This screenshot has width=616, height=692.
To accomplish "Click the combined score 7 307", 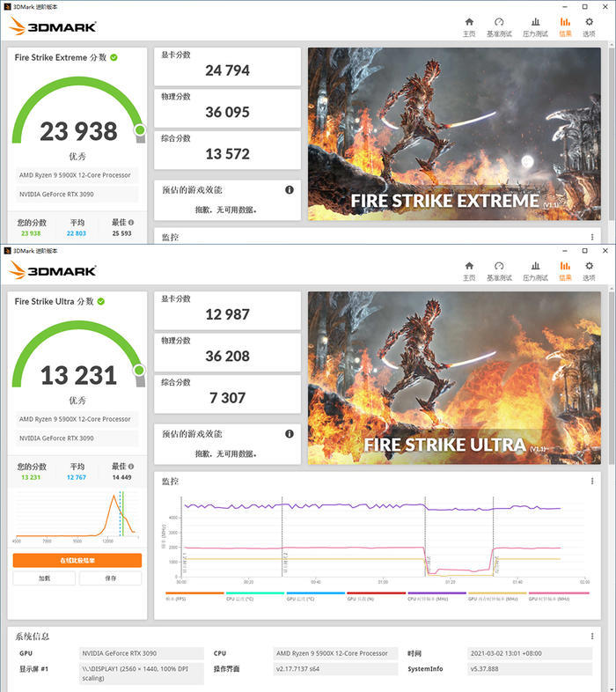I will (227, 398).
